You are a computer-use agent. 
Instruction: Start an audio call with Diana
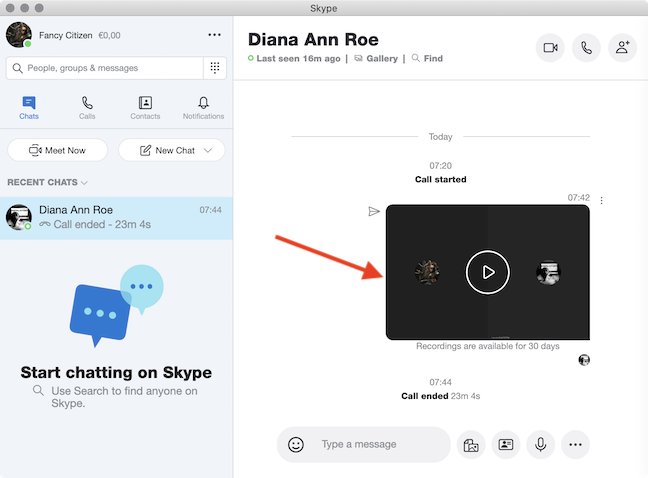pyautogui.click(x=586, y=48)
